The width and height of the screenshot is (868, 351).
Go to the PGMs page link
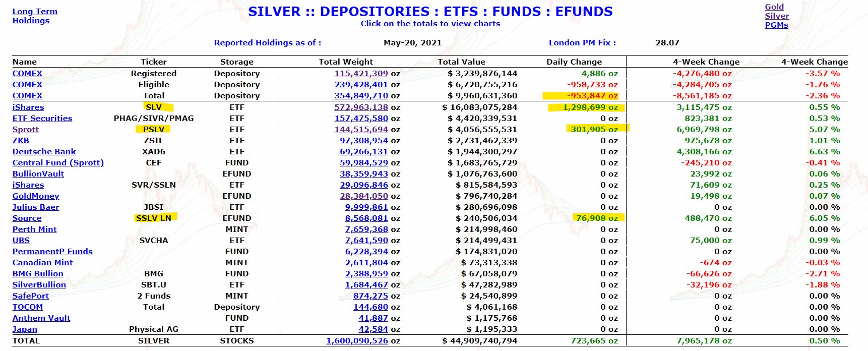point(776,25)
